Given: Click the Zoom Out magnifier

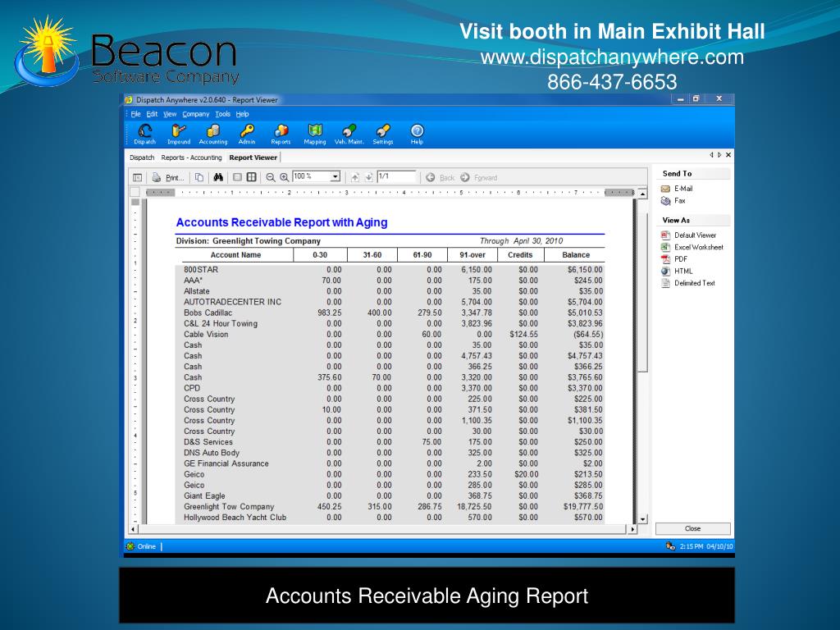Looking at the screenshot, I should pos(271,177).
